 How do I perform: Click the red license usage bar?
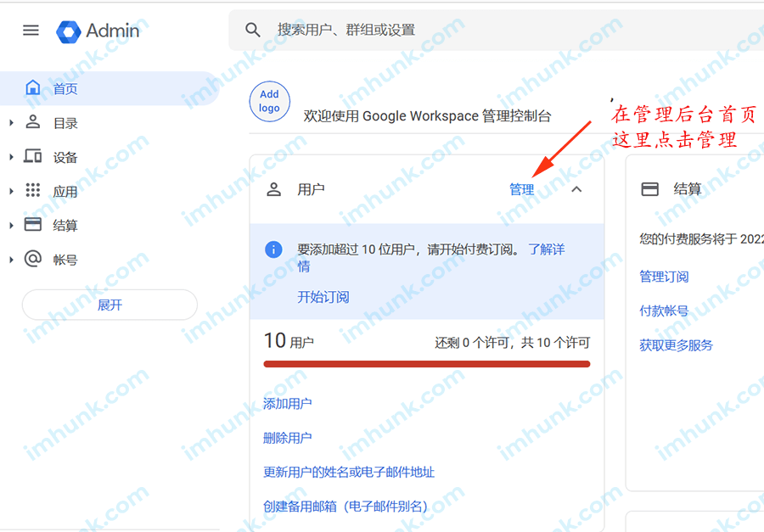[427, 364]
